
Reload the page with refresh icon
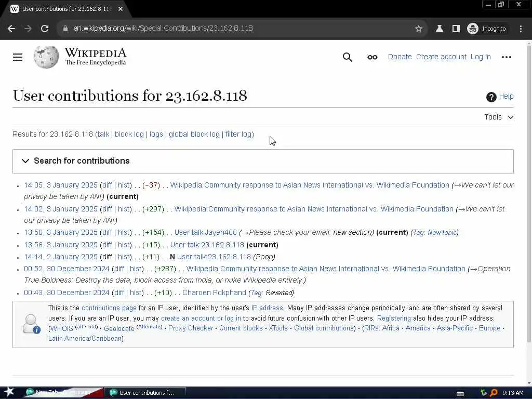pyautogui.click(x=45, y=29)
